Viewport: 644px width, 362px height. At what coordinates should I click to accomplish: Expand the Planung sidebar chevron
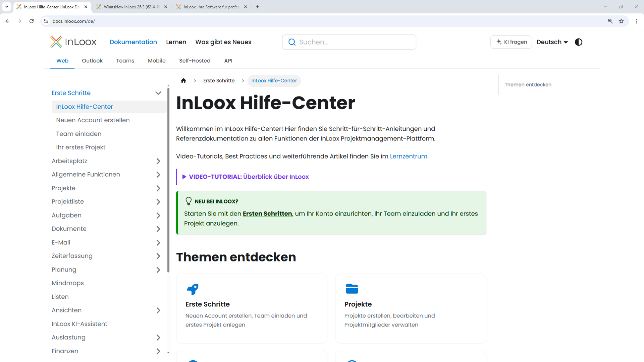coord(158,270)
